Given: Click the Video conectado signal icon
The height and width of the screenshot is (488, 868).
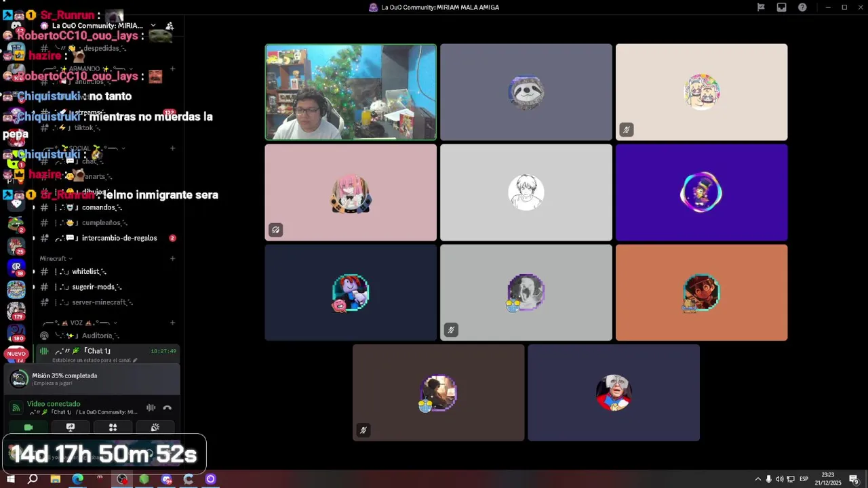Looking at the screenshot, I should click(16, 407).
